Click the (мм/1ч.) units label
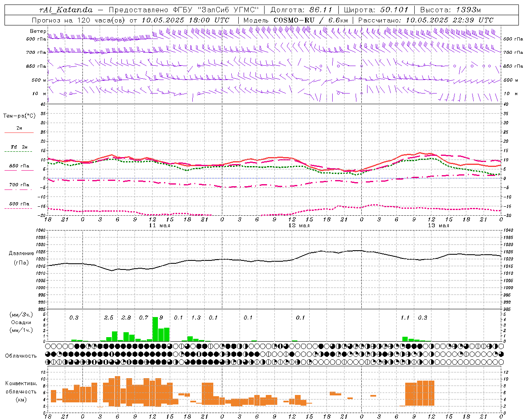The width and height of the screenshot is (525, 420). click(21, 330)
